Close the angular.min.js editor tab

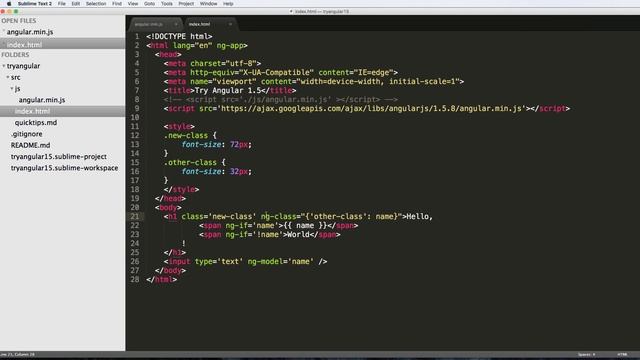pyautogui.click(x=176, y=24)
